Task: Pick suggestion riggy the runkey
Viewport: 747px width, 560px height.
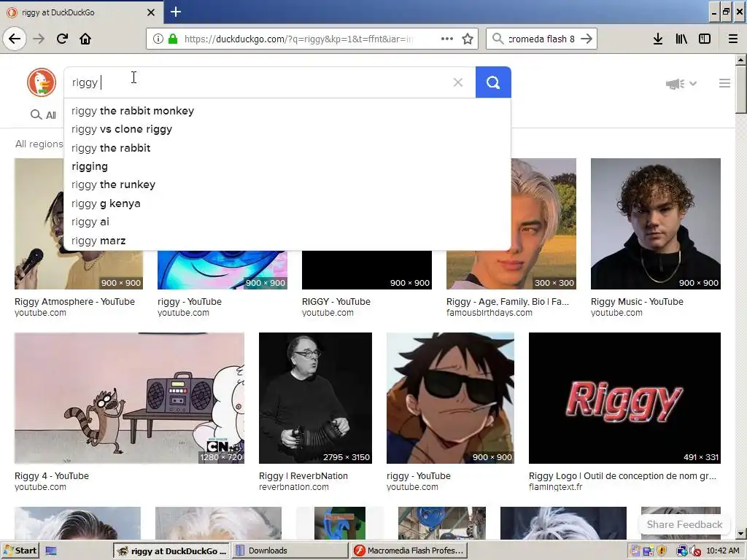Action: (x=287, y=184)
